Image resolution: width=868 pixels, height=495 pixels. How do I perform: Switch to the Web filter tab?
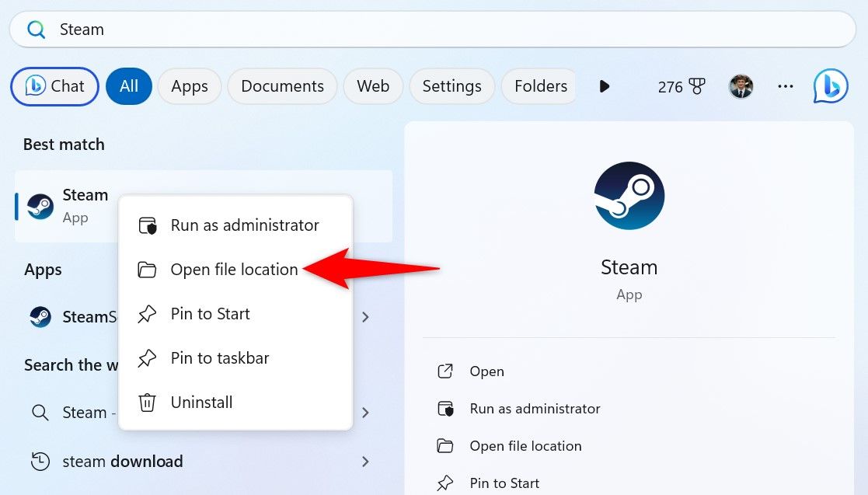(x=373, y=86)
